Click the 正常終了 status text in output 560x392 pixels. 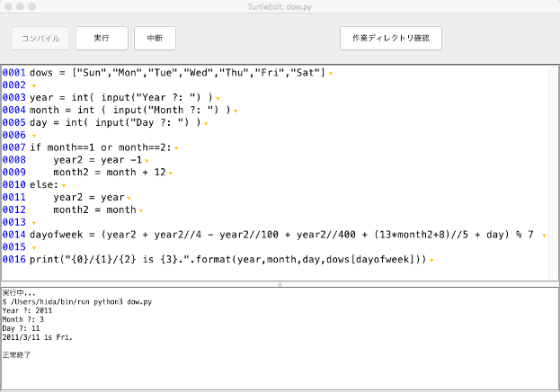coord(16,356)
